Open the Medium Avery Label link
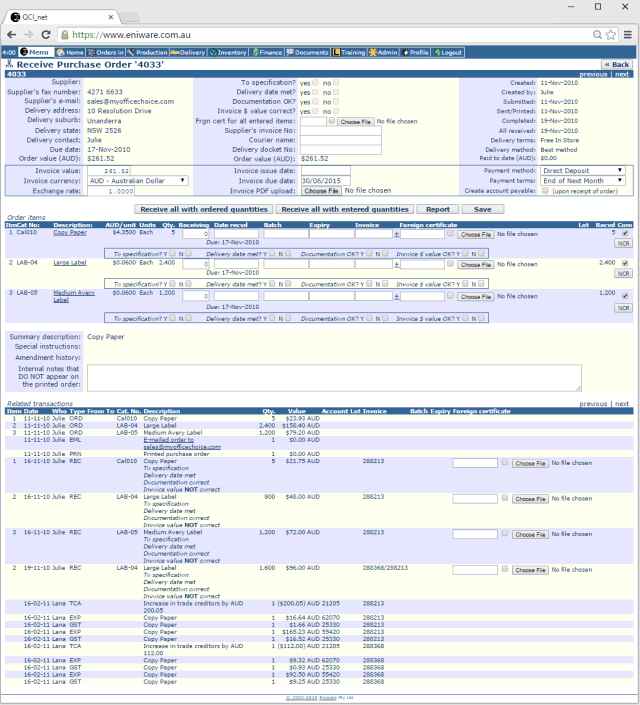 pos(74,296)
